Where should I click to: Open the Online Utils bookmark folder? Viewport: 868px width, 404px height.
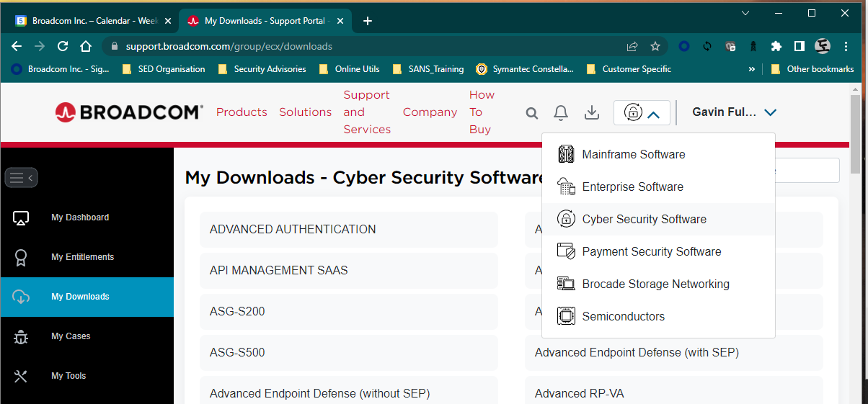349,69
